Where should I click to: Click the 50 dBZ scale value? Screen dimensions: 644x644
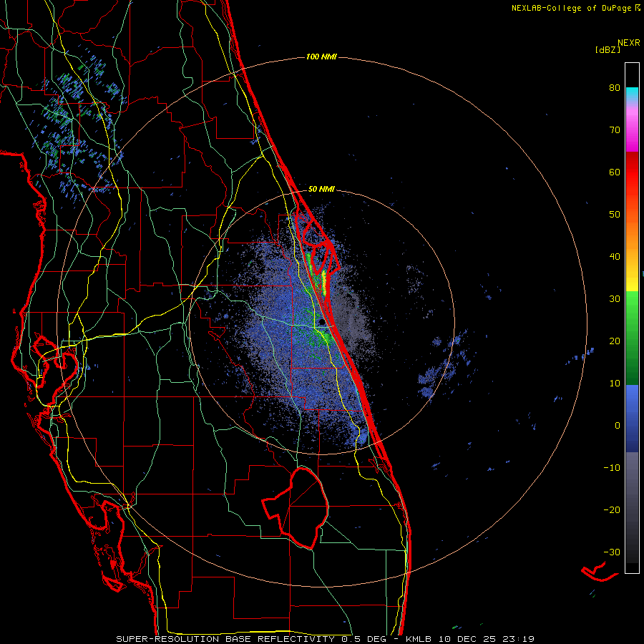[x=615, y=215]
